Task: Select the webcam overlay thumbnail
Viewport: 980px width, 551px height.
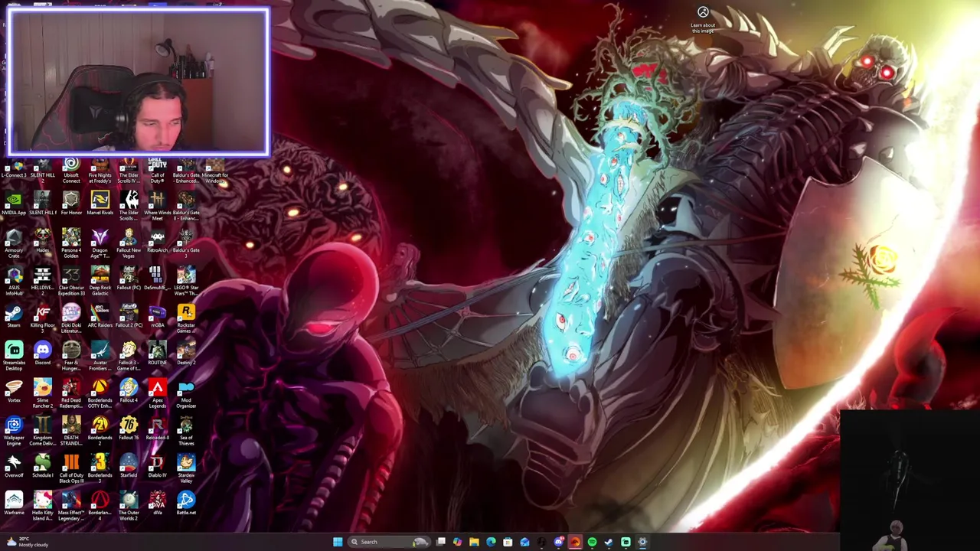Action: [x=139, y=83]
